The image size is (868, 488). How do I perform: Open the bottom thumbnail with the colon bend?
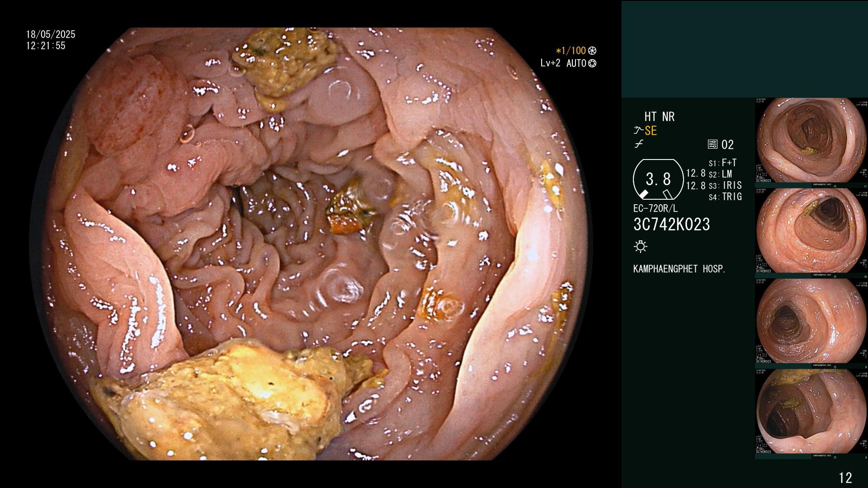(x=811, y=412)
